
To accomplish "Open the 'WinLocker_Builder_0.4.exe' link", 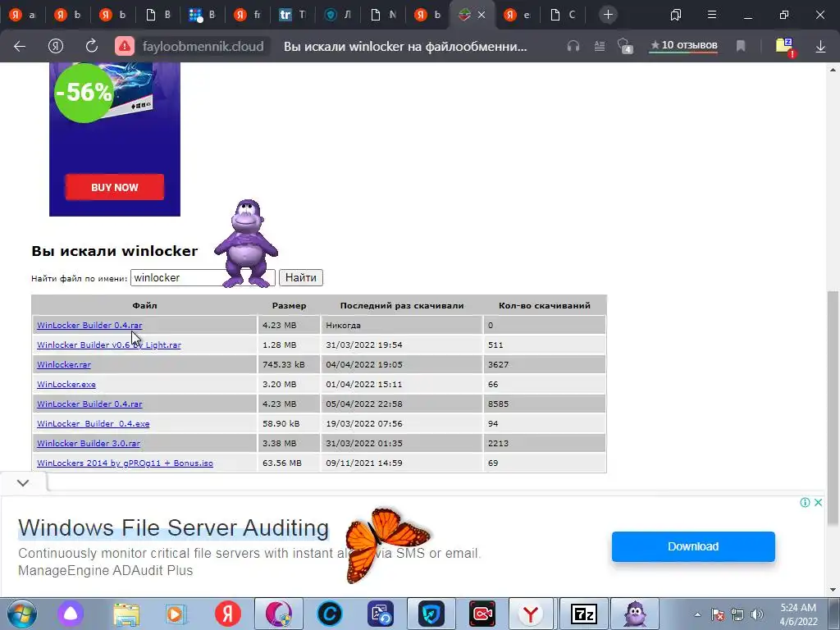I will point(94,424).
